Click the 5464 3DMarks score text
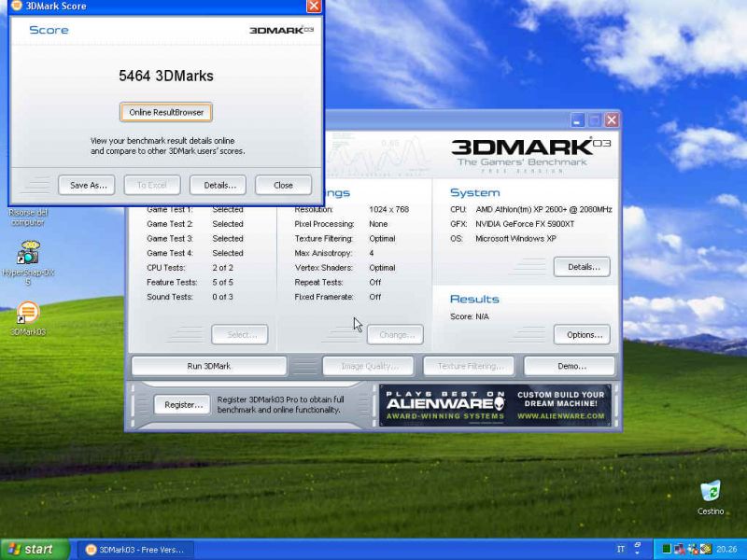This screenshot has height=560, width=747. pyautogui.click(x=166, y=76)
